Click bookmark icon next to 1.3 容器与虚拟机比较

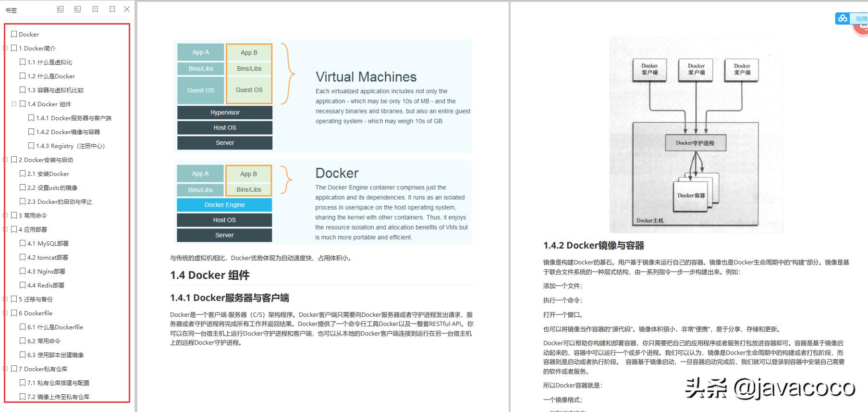(23, 90)
